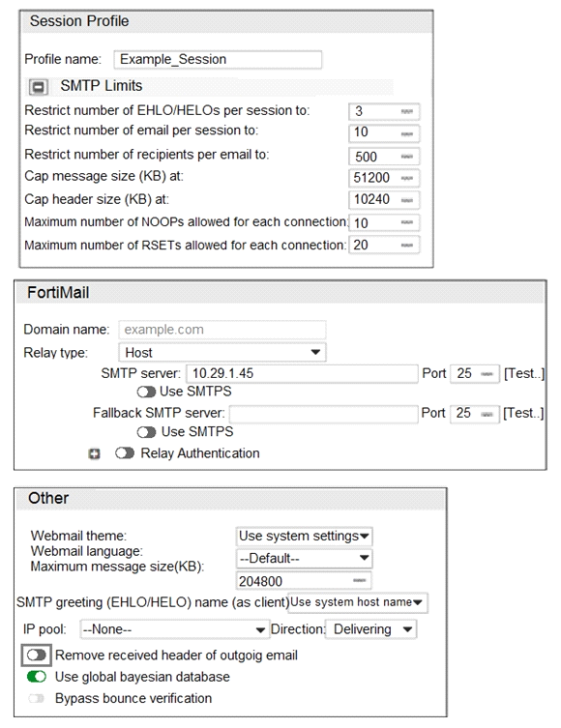
Task: Toggle Use SMTPS under SMTP server
Action: (x=146, y=392)
